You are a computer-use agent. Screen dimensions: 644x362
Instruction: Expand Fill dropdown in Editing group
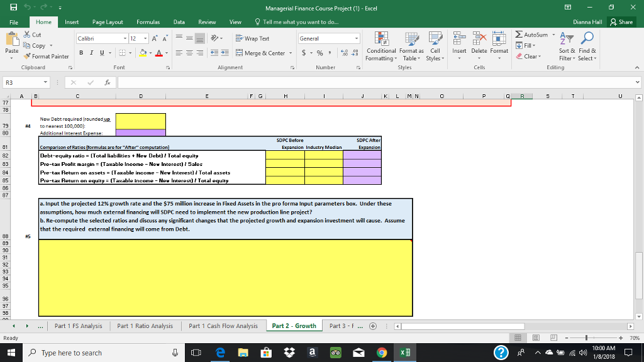534,45
